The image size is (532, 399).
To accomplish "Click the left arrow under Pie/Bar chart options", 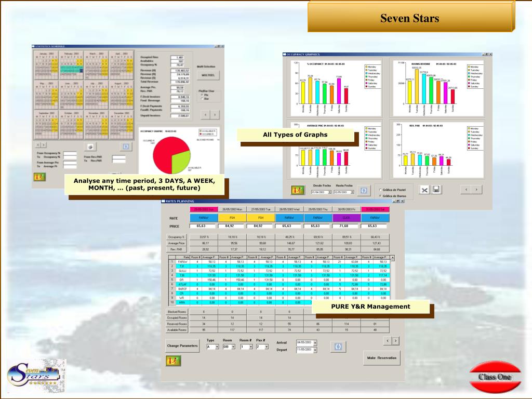I will tap(205, 115).
